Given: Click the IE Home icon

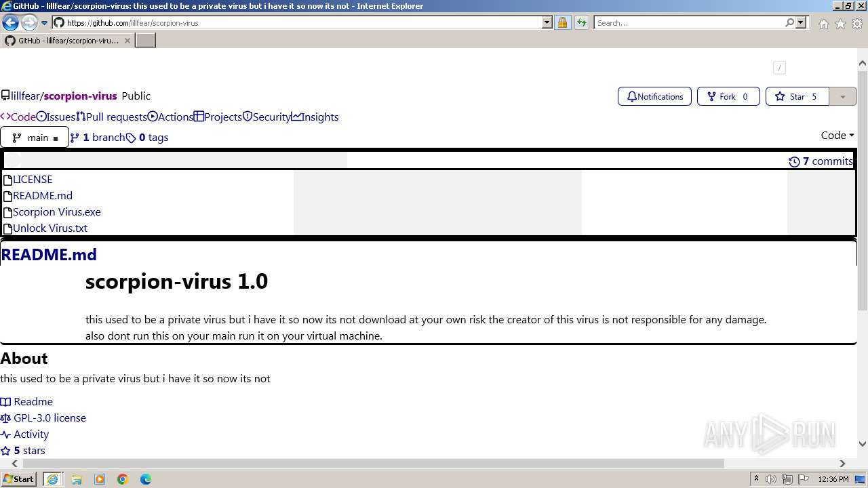Looking at the screenshot, I should (x=823, y=23).
